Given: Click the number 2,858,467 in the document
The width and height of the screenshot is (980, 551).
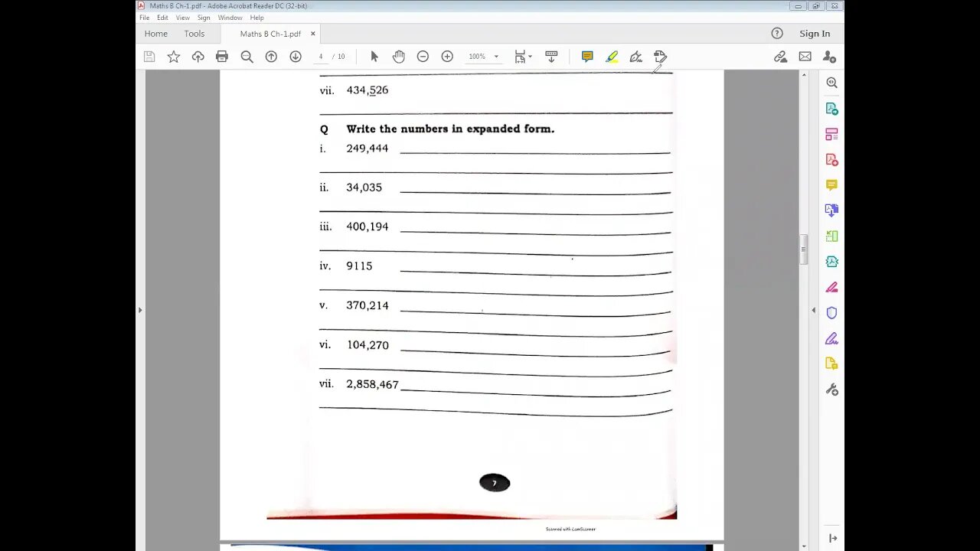Looking at the screenshot, I should pos(372,384).
